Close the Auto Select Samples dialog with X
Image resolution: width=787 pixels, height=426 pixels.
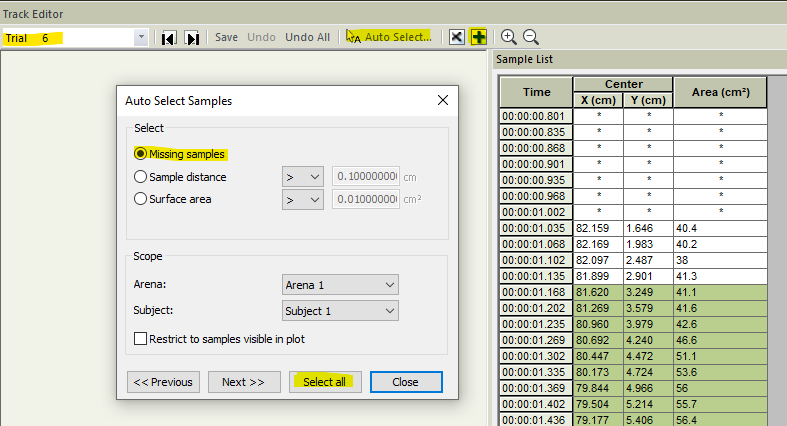coord(443,100)
